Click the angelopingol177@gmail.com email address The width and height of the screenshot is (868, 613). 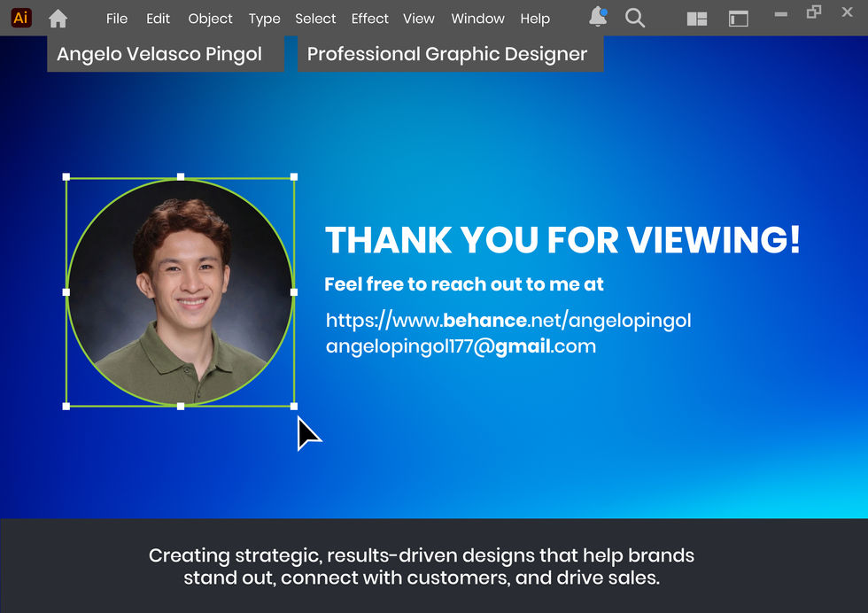click(461, 346)
